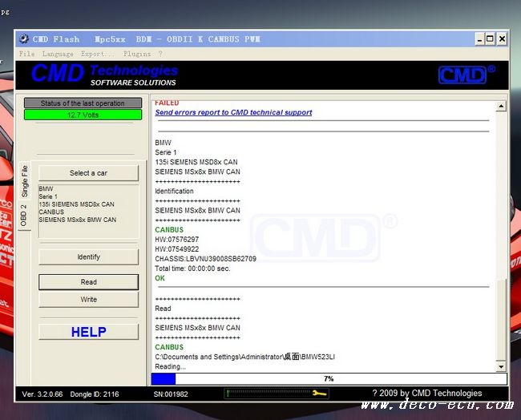Click the 7% reading progress bar

(329, 379)
